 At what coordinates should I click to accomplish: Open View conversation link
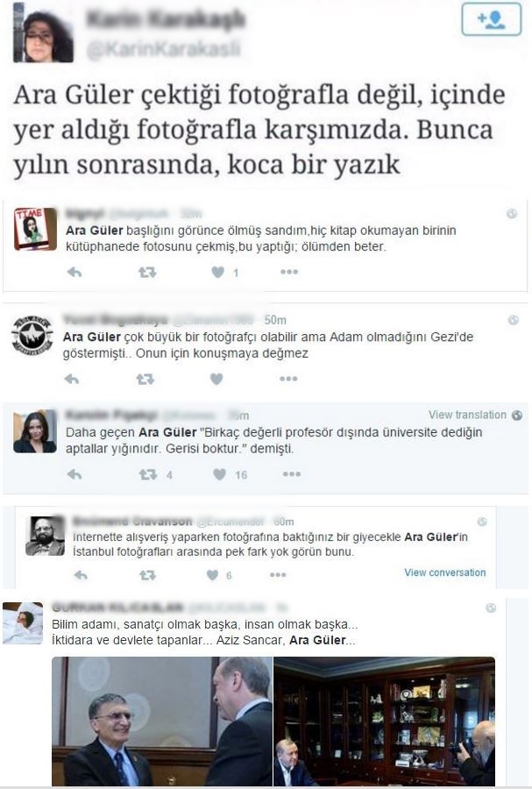click(x=445, y=572)
